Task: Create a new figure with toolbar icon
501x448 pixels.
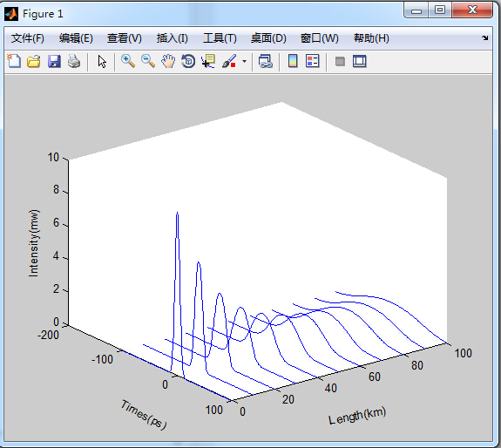Action: point(14,61)
